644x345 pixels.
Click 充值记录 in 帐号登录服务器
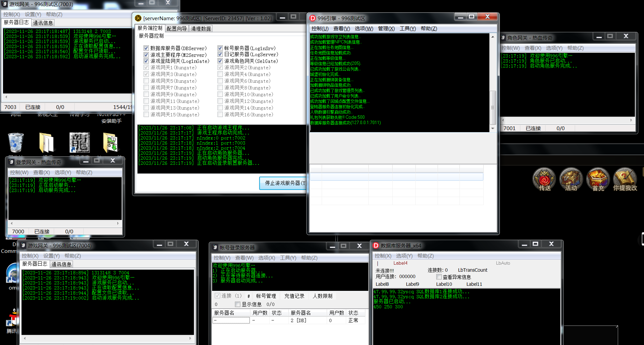294,296
